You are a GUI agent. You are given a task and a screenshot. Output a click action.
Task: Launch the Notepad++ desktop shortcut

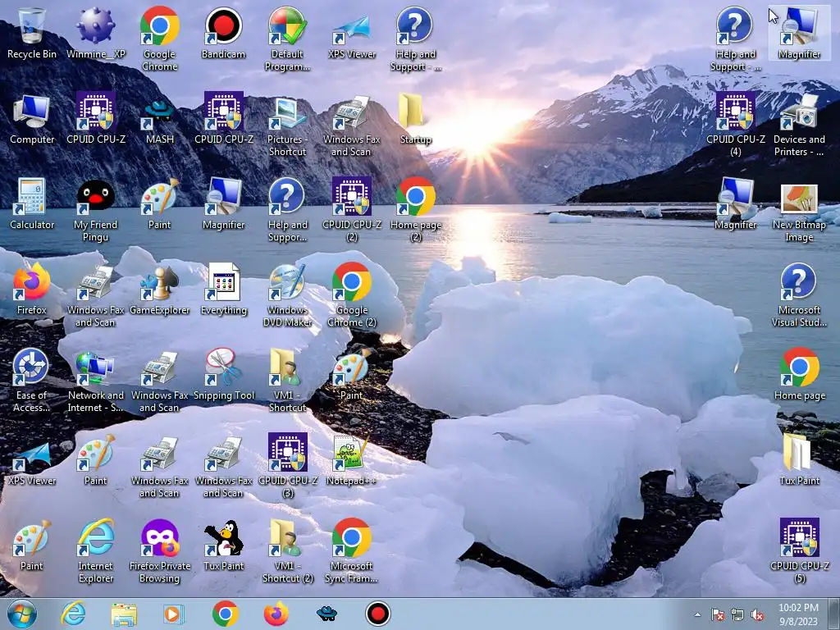pyautogui.click(x=352, y=459)
